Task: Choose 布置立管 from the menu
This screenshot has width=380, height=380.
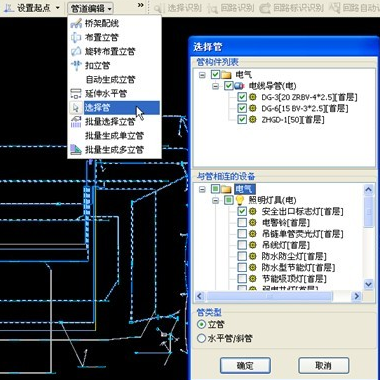Action: click(114, 37)
